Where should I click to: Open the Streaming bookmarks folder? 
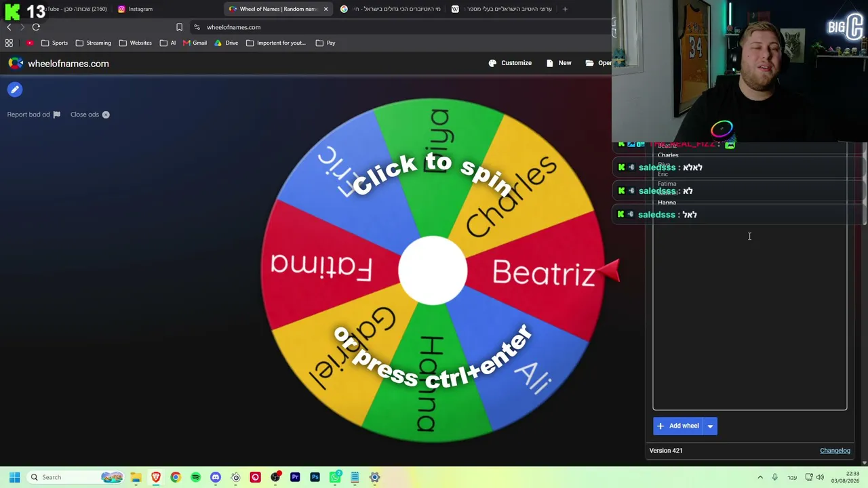[x=94, y=43]
